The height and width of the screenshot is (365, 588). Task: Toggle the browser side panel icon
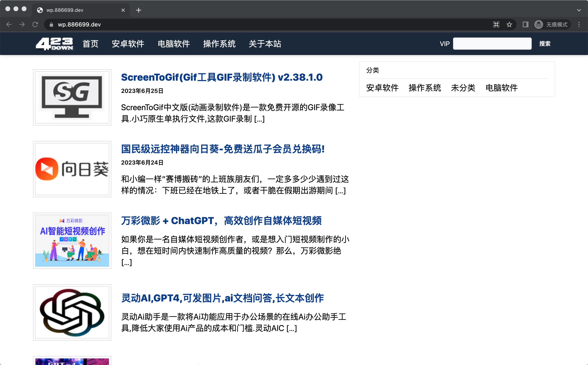(525, 24)
